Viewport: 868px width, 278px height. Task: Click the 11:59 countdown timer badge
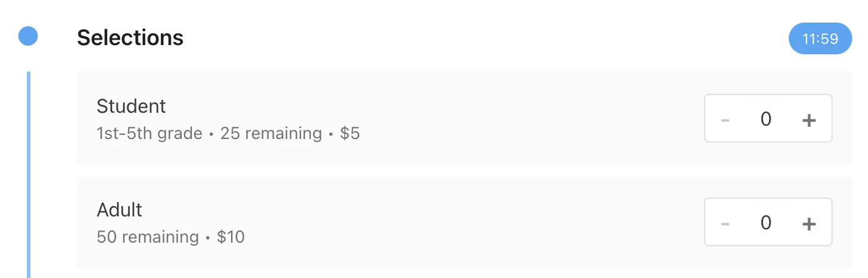(820, 39)
